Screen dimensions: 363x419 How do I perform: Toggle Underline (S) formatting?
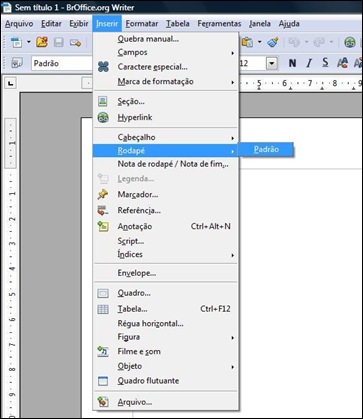(x=325, y=63)
